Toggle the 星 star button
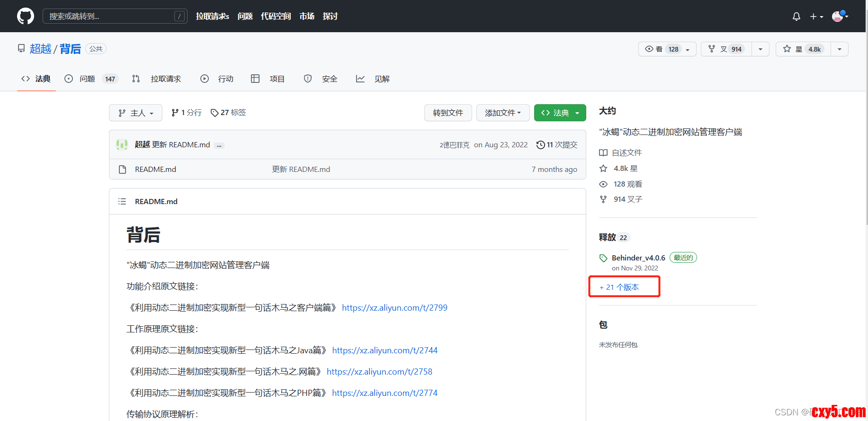The width and height of the screenshot is (868, 421). (804, 49)
